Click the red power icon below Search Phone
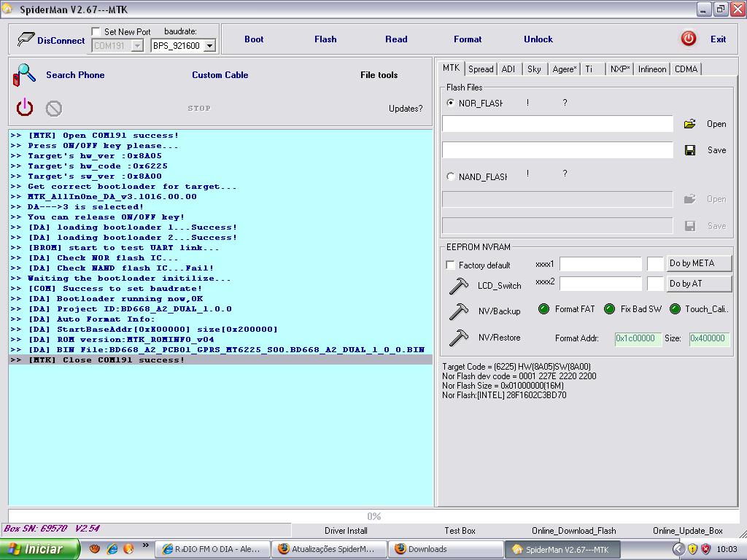The width and height of the screenshot is (747, 560). tap(25, 108)
